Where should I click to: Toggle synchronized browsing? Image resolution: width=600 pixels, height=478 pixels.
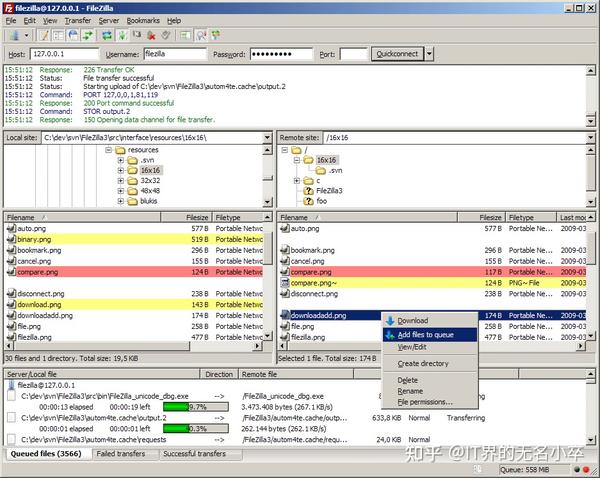pyautogui.click(x=216, y=36)
